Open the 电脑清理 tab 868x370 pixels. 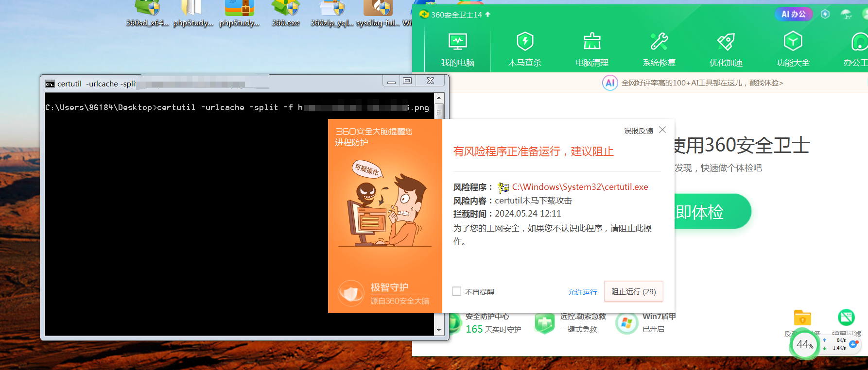(x=592, y=50)
